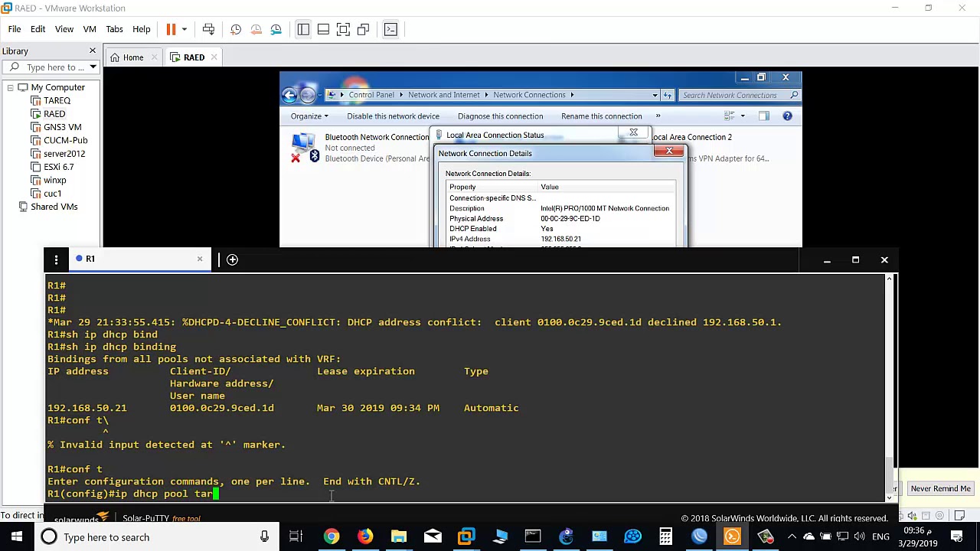Open the library search filter dropdown
The height and width of the screenshot is (551, 980).
93,67
